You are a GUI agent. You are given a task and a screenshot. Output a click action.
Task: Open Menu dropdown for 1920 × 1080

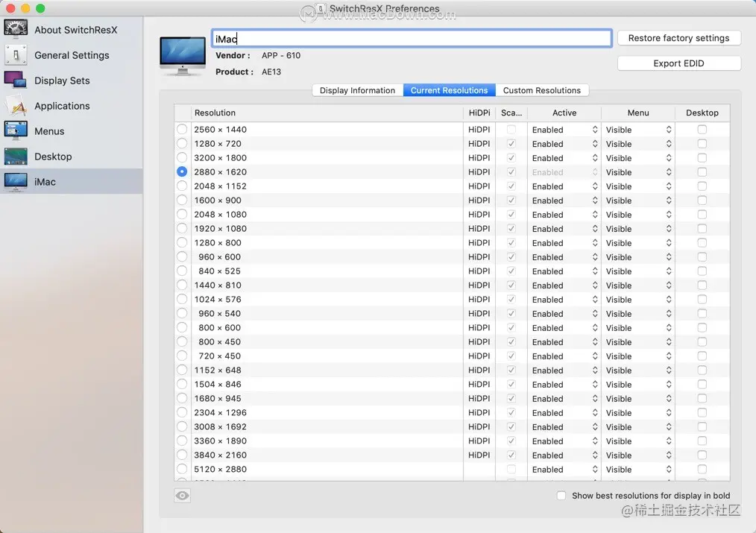[x=638, y=228]
